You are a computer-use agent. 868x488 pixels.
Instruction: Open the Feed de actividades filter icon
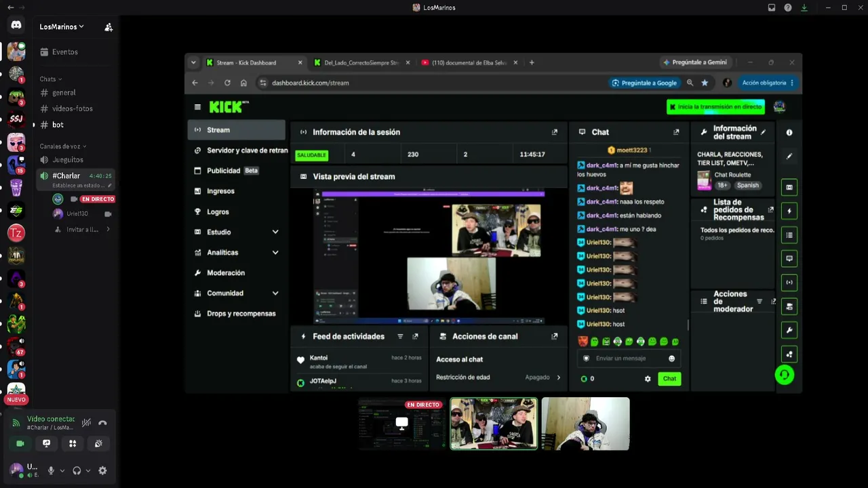tap(400, 336)
